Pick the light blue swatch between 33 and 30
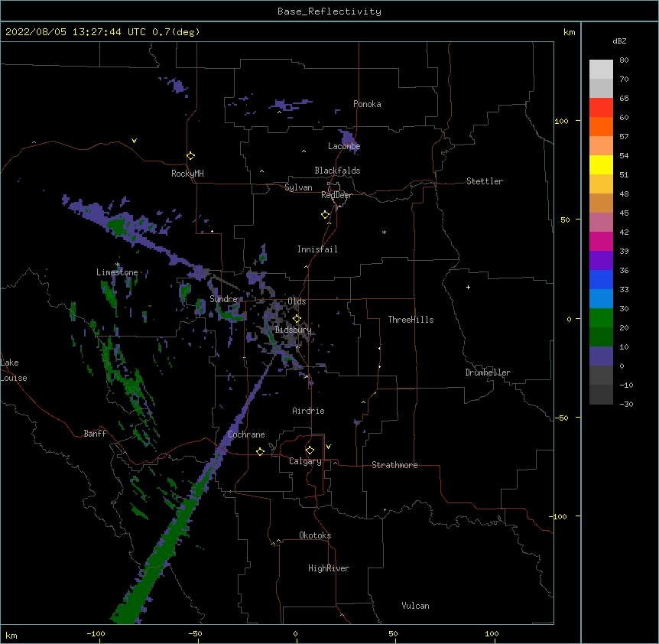 (x=601, y=299)
